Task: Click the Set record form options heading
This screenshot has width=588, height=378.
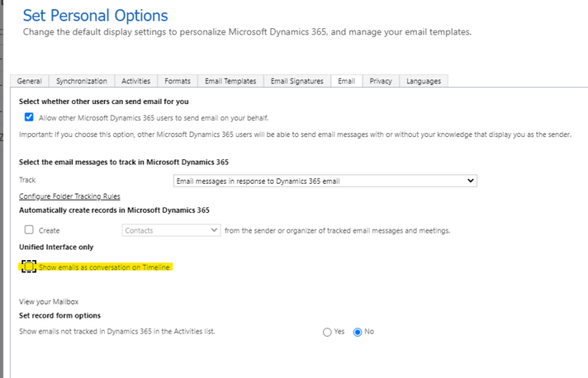Action: pyautogui.click(x=60, y=315)
